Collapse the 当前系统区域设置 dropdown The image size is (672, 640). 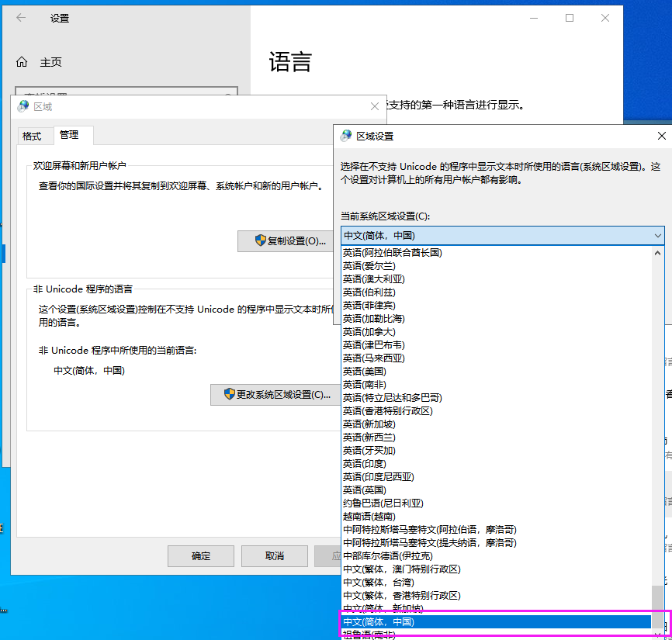pos(657,235)
